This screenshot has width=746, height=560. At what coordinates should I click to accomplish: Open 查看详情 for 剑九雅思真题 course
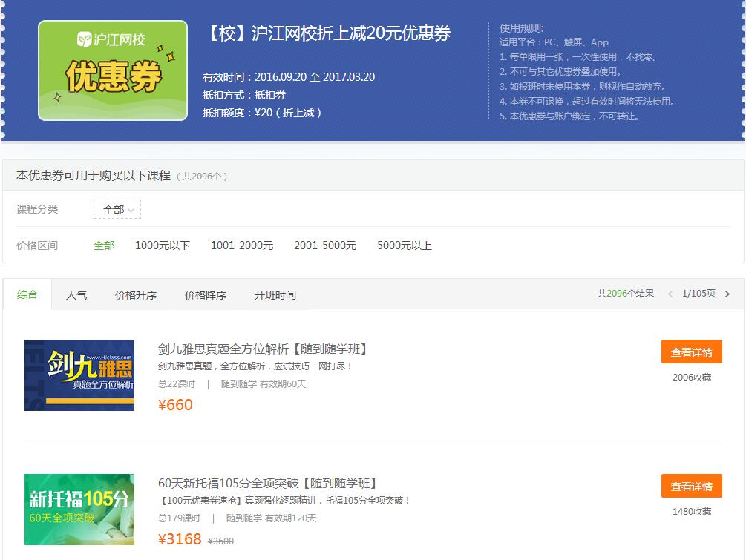[x=691, y=352]
